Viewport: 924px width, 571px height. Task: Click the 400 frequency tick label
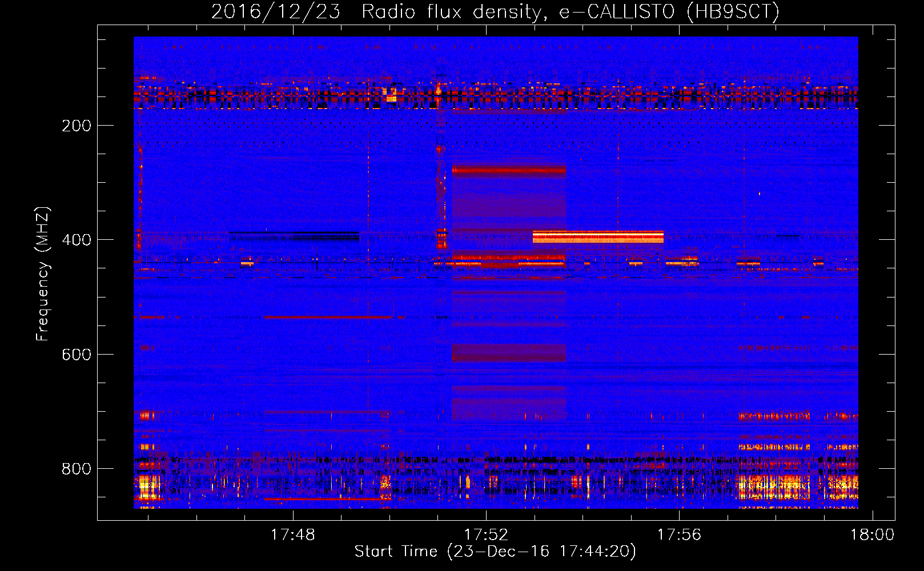coord(77,240)
